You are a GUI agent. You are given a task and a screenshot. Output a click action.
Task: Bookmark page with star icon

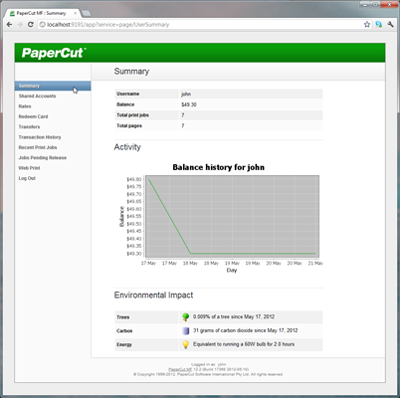coord(367,24)
